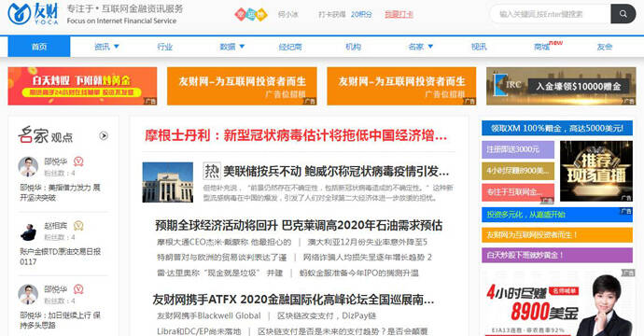Click the 4小时尽赚8900美金 ad image
Screen dimensions: 644x336
point(558,302)
